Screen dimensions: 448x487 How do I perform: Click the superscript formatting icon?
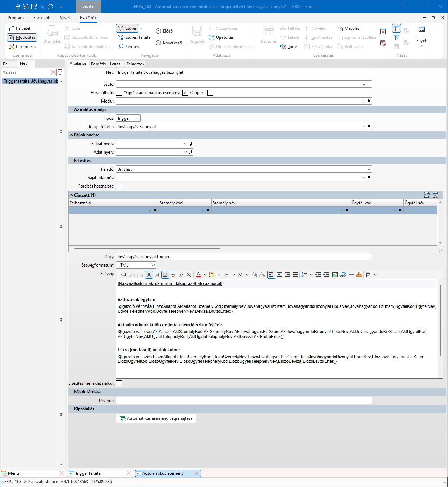(181, 275)
